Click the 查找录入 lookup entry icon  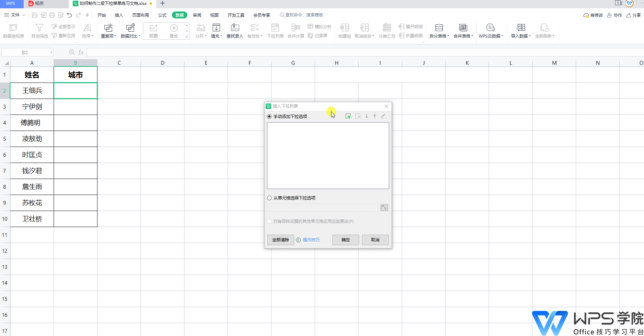235,28
